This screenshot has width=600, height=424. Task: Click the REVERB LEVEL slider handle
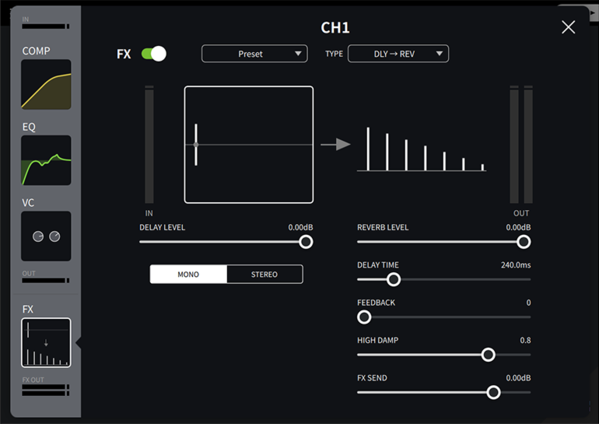click(x=523, y=241)
